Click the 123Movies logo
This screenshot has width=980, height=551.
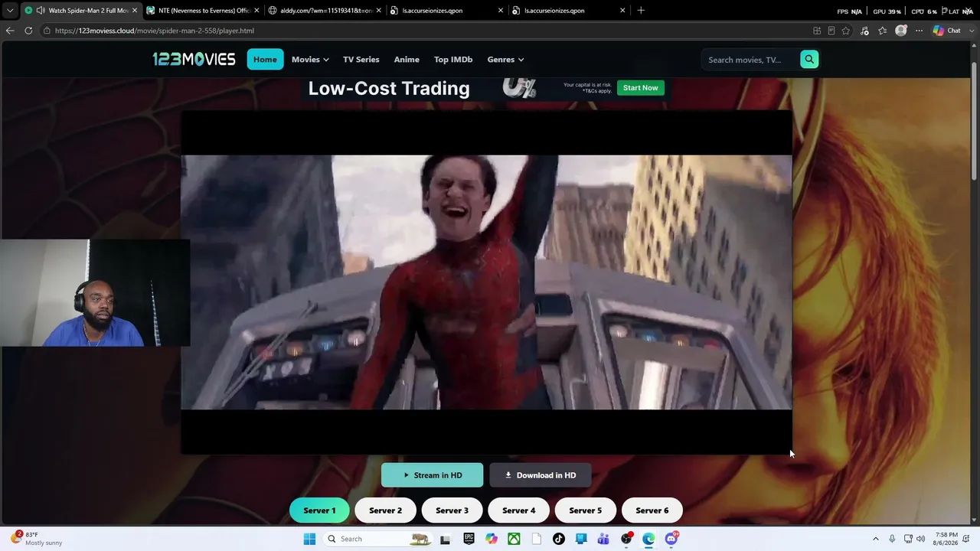194,60
